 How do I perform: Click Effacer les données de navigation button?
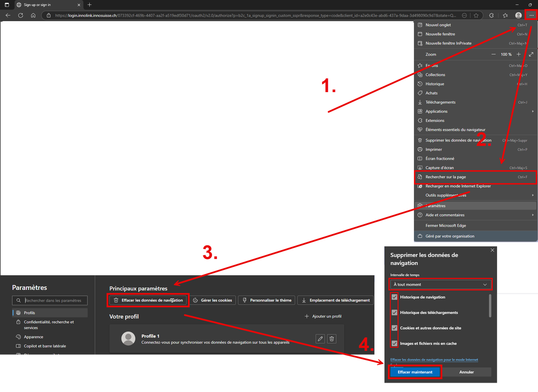148,300
